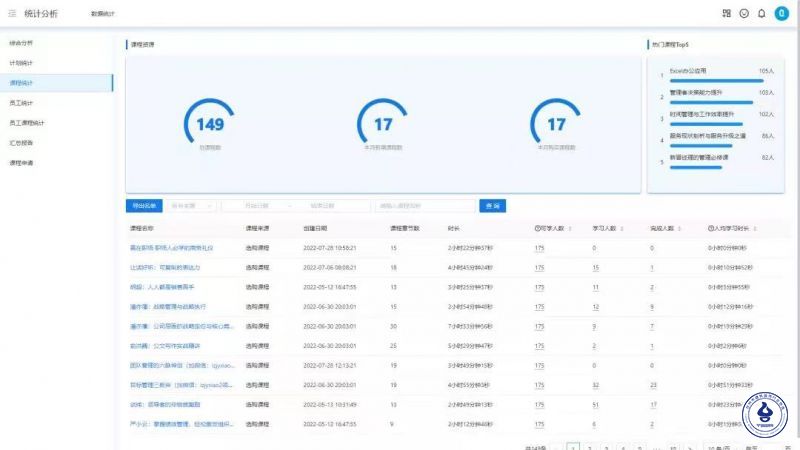Viewport: 800px width, 450px height.
Task: Click the fourth-ranked Top5 course with 86人
Action: click(708, 136)
